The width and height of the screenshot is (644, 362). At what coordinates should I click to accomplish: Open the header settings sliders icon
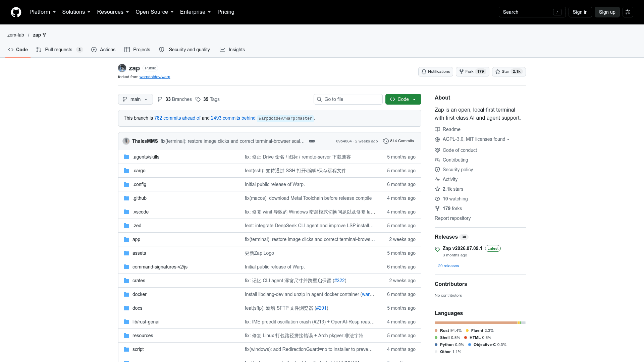pyautogui.click(x=628, y=12)
